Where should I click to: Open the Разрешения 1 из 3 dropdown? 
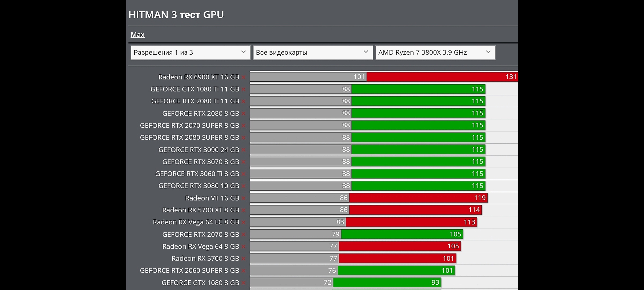coord(190,52)
